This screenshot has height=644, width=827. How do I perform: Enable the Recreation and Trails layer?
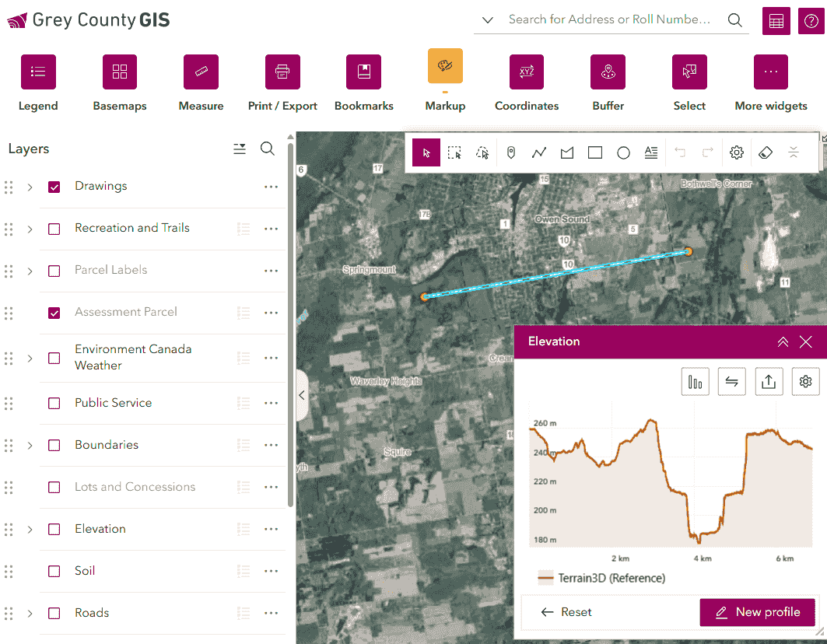[54, 229]
